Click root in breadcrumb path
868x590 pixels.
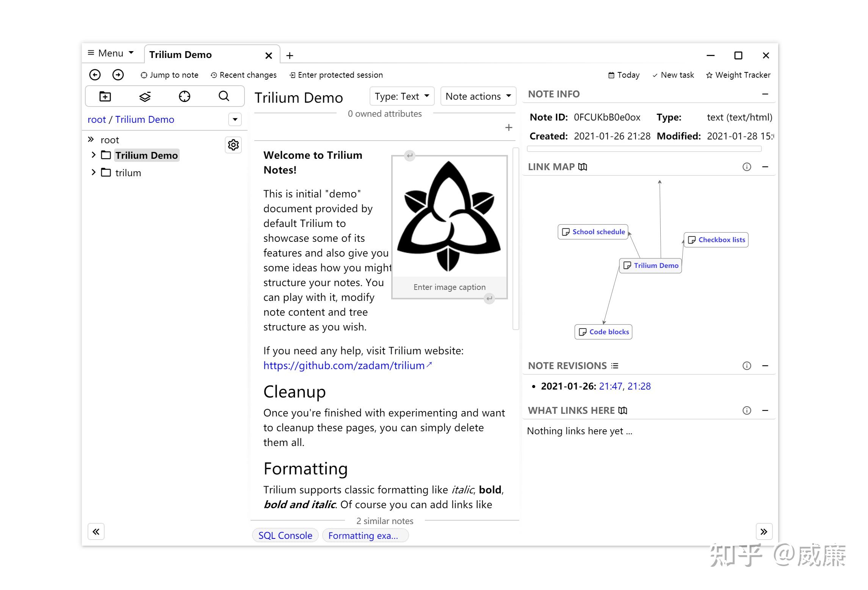[x=97, y=119]
